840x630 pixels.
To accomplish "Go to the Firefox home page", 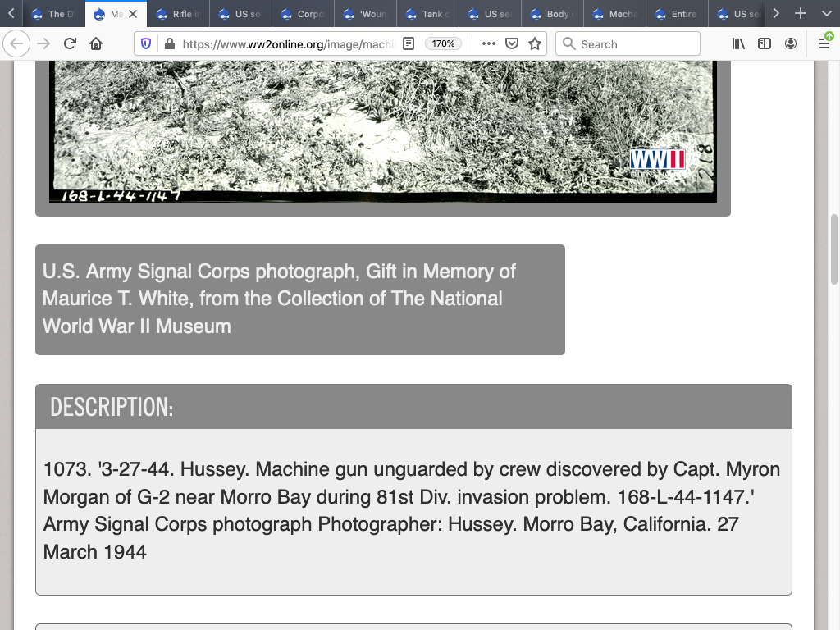I will [x=96, y=43].
